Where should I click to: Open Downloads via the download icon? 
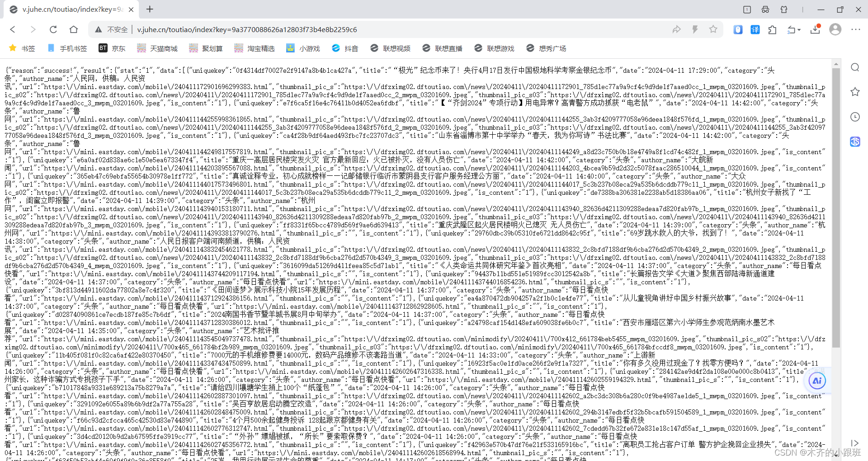(816, 29)
